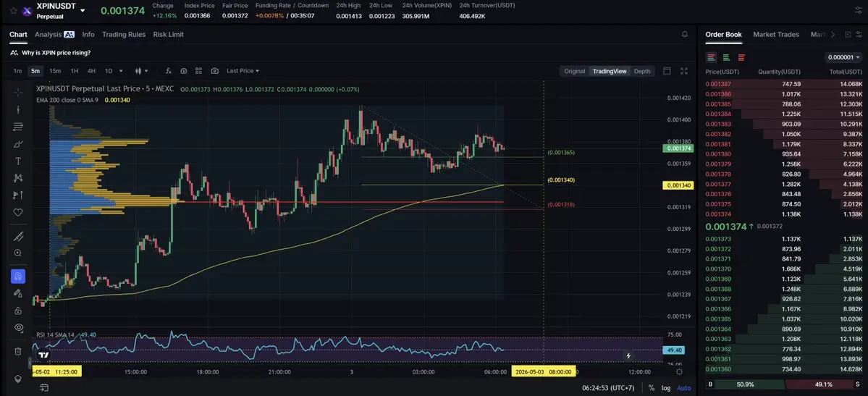Open the forecasting and position tools

point(17,195)
